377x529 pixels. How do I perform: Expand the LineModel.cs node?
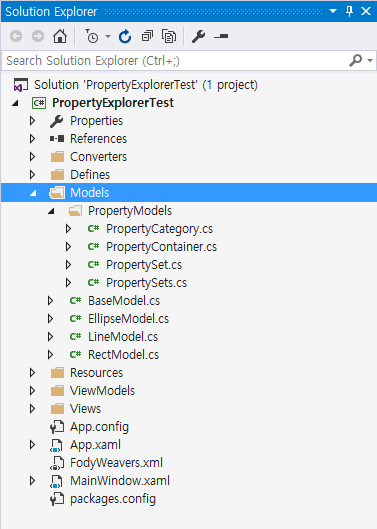tap(50, 337)
